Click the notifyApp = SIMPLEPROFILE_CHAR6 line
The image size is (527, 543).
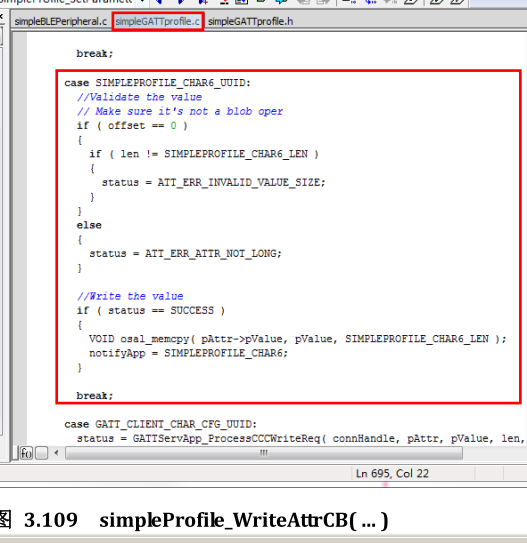188,353
